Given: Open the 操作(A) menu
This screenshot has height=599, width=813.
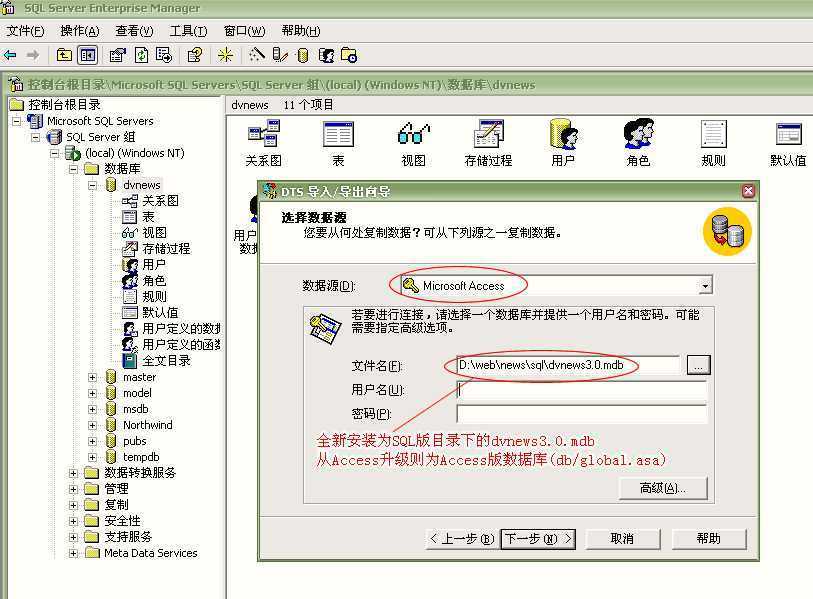Looking at the screenshot, I should [x=80, y=31].
